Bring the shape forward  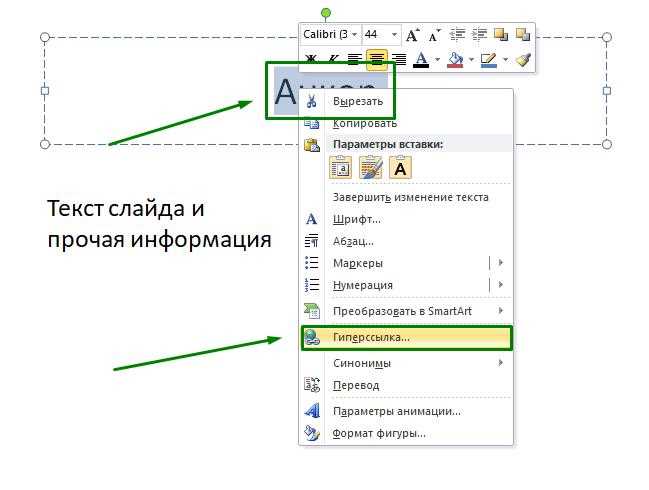pos(501,35)
